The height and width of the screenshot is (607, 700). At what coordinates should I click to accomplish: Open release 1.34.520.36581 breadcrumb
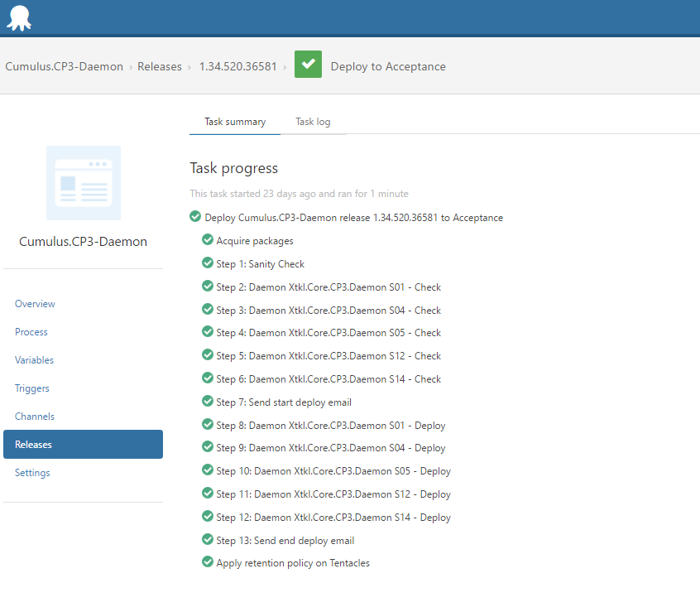238,66
